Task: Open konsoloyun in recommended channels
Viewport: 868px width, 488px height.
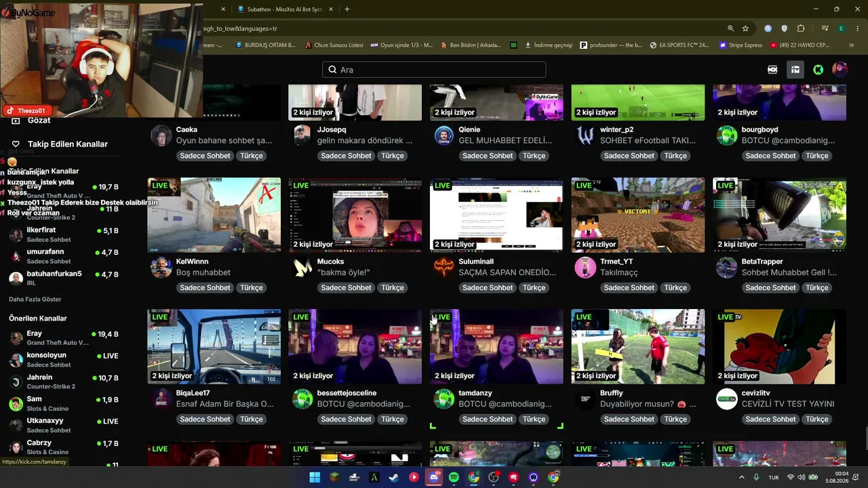Action: 63,359
